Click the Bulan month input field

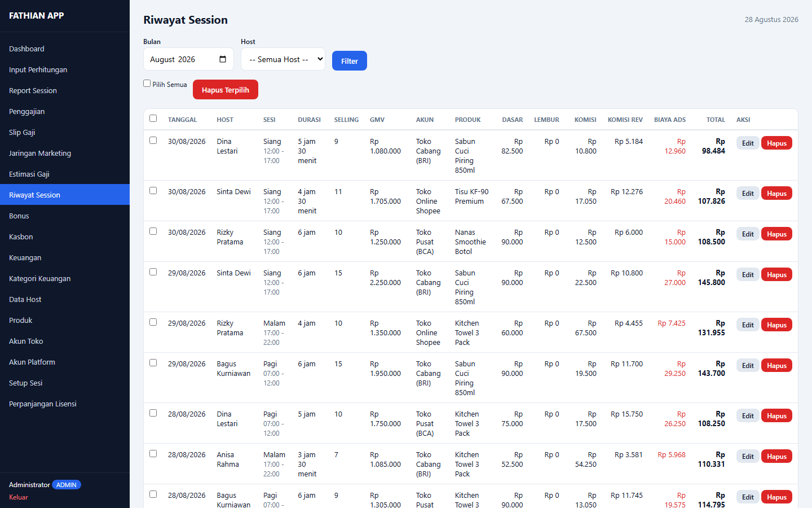pyautogui.click(x=188, y=59)
